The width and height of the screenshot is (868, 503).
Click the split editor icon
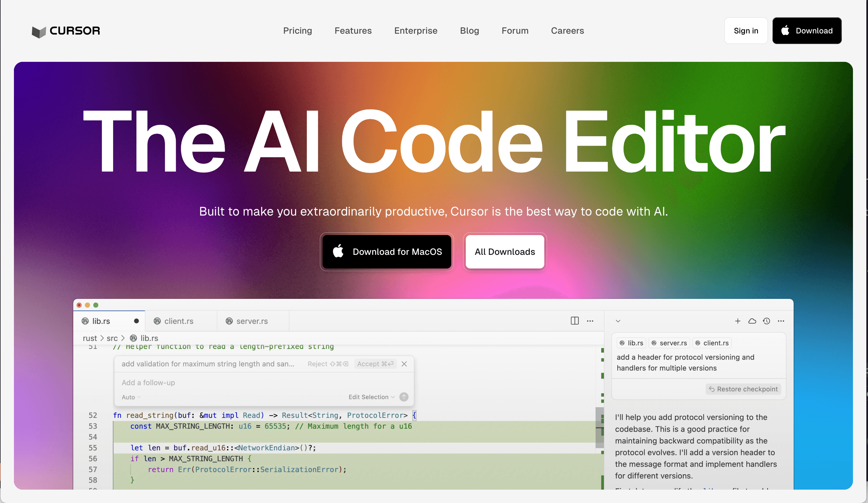574,321
